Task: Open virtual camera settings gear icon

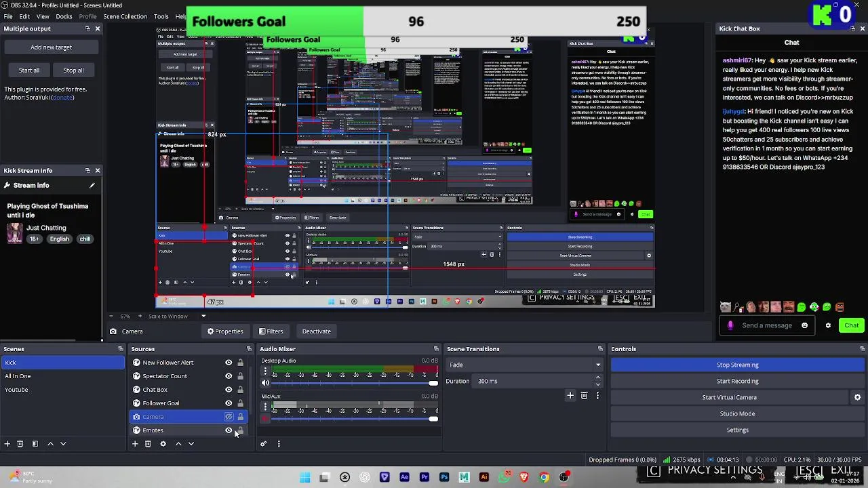Action: 857,398
